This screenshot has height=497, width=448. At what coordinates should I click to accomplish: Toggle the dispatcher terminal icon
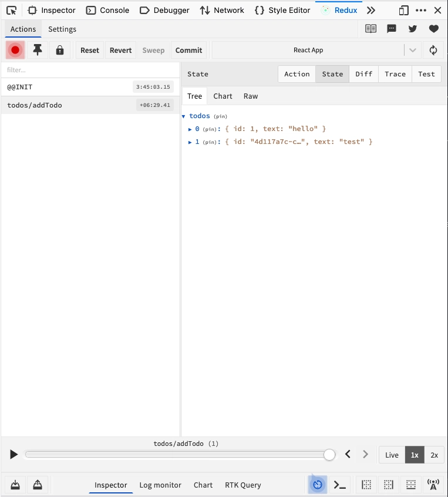[339, 484]
